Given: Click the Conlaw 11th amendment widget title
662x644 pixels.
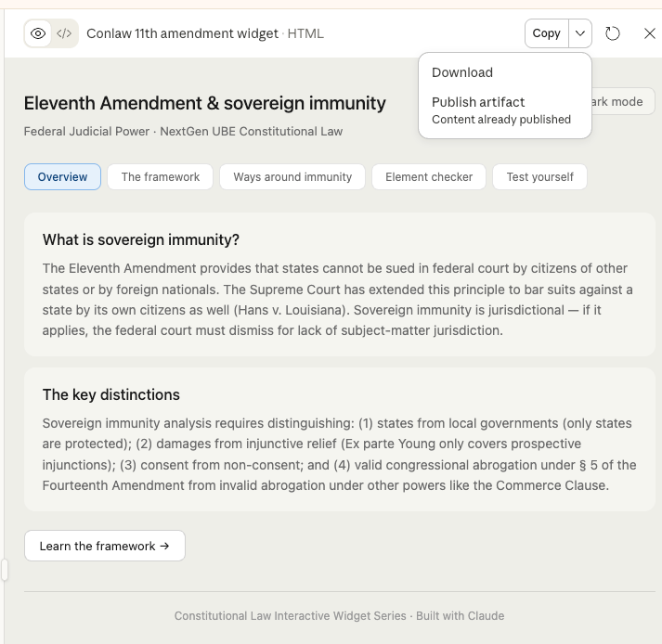Looking at the screenshot, I should [x=182, y=33].
